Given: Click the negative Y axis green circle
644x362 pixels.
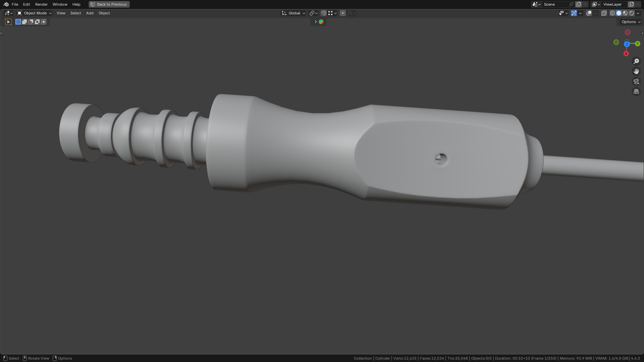Looking at the screenshot, I should (x=616, y=42).
